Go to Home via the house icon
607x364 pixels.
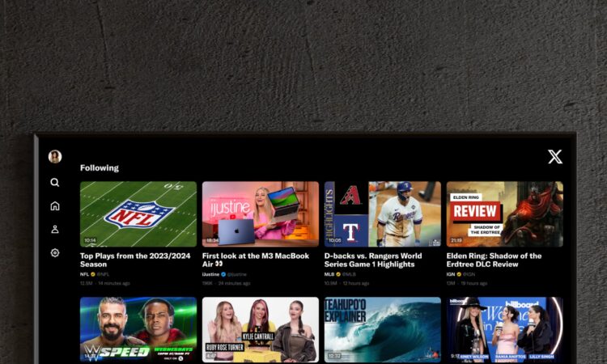[x=55, y=205]
